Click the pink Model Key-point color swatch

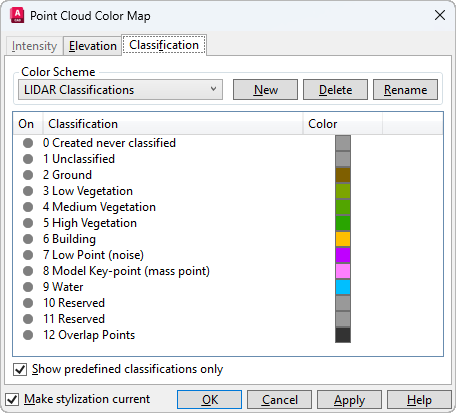[343, 271]
